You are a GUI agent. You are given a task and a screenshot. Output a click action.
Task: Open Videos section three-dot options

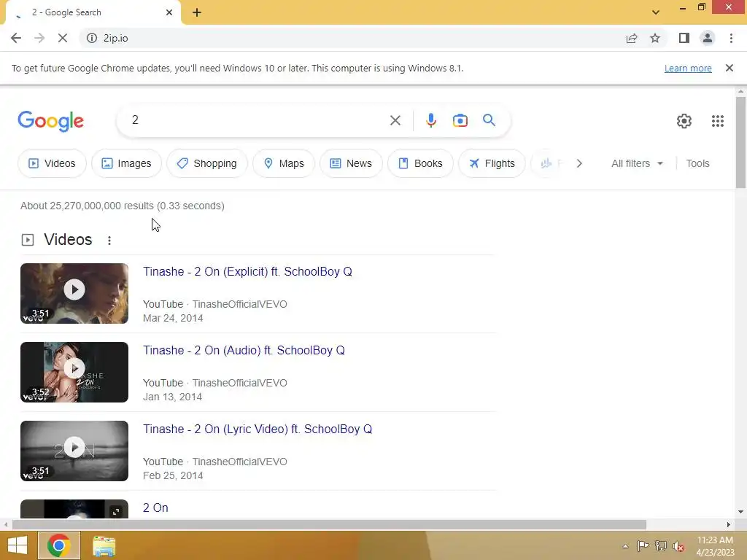pos(109,241)
